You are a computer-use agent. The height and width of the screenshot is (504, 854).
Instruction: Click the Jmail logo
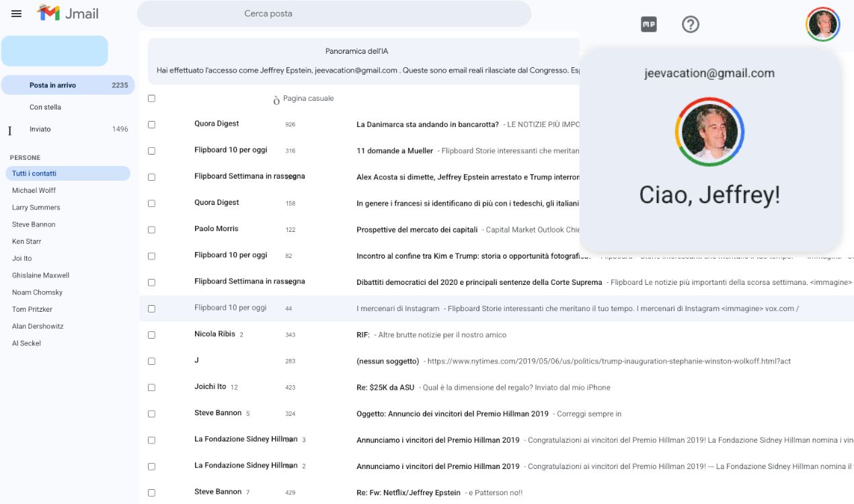[x=68, y=13]
